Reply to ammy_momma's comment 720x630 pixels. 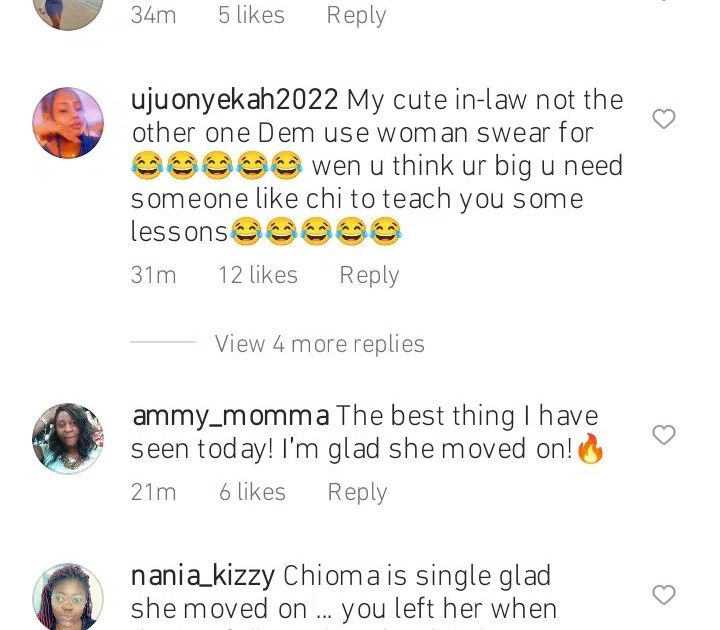(x=357, y=492)
